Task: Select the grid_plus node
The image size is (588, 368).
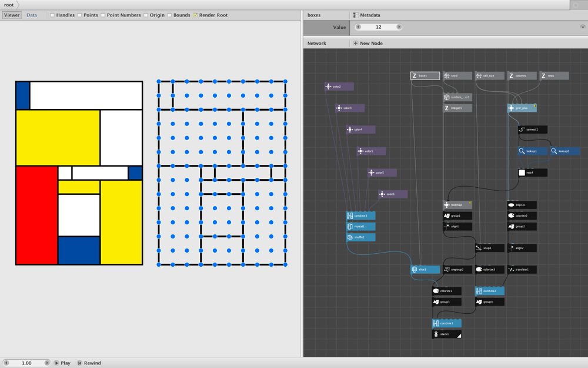Action: tap(522, 108)
